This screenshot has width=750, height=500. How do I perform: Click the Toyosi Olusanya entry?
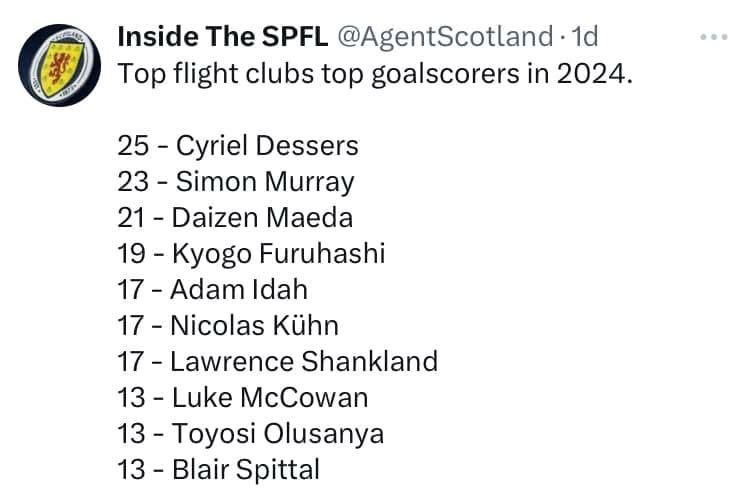(x=251, y=434)
